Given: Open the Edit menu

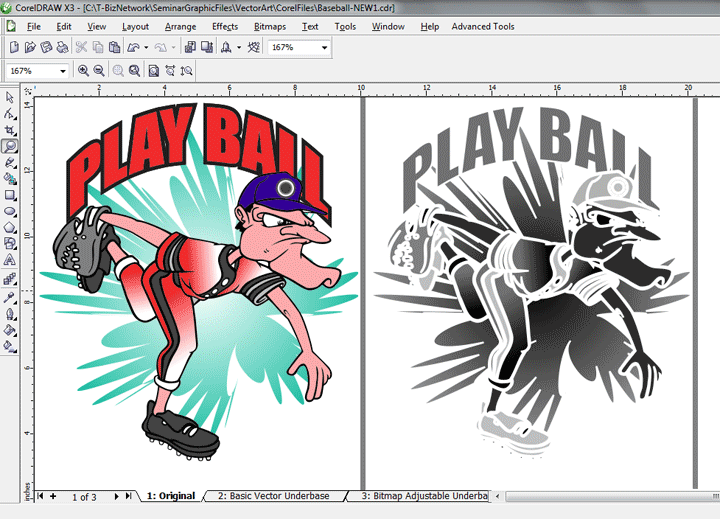Looking at the screenshot, I should coord(64,27).
